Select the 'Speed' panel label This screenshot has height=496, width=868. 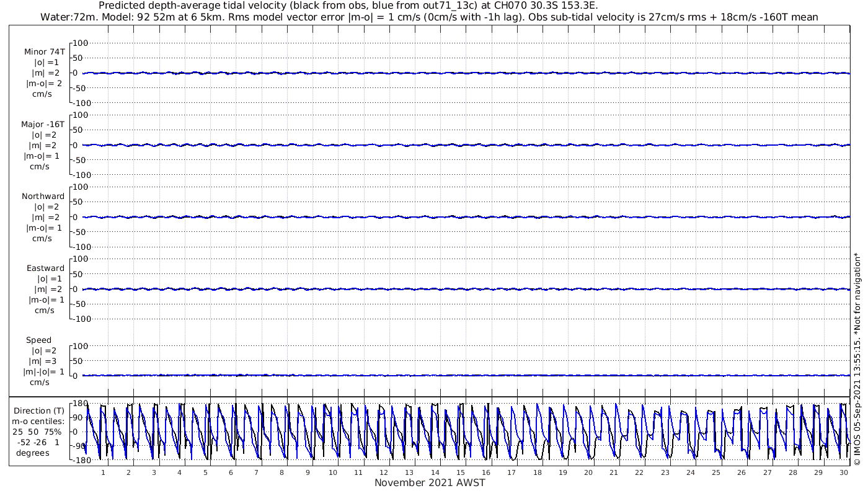(x=38, y=340)
